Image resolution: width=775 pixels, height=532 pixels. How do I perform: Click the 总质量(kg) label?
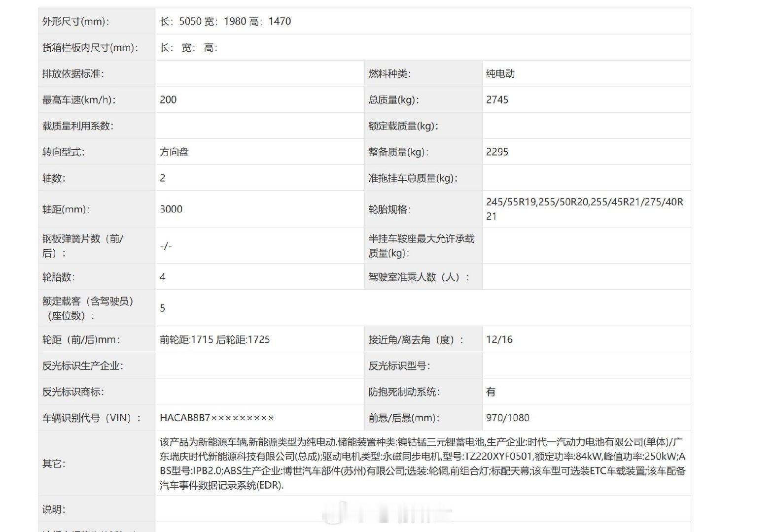coord(393,100)
